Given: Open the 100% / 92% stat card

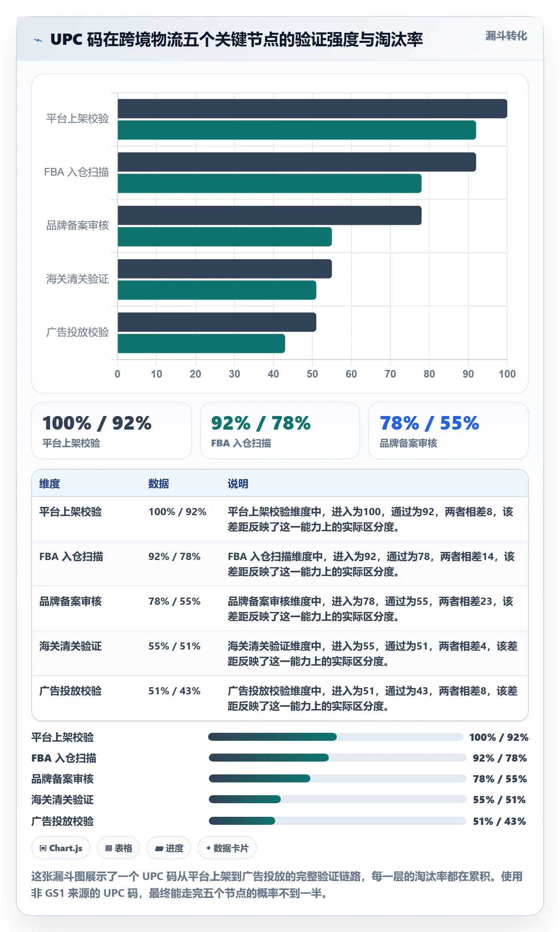Looking at the screenshot, I should pyautogui.click(x=112, y=430).
